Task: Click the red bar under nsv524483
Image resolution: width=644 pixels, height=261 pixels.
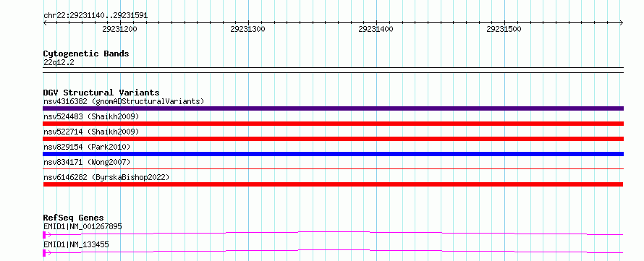Action: 333,124
